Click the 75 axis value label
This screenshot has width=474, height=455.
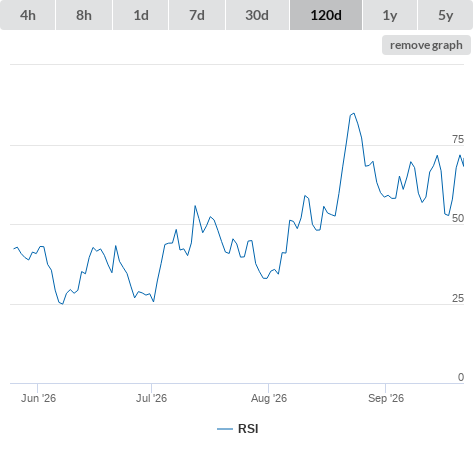coord(458,139)
